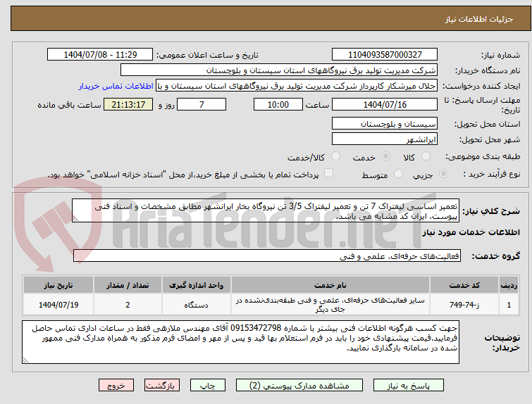The width and height of the screenshot is (532, 404).
Task: Click the تعداد / مقدار column header
Action: point(128,285)
